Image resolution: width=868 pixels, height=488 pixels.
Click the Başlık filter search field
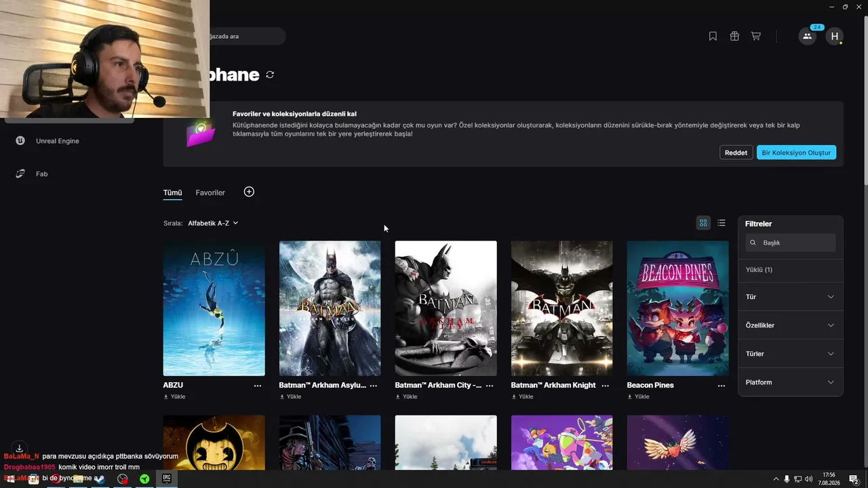pos(791,243)
